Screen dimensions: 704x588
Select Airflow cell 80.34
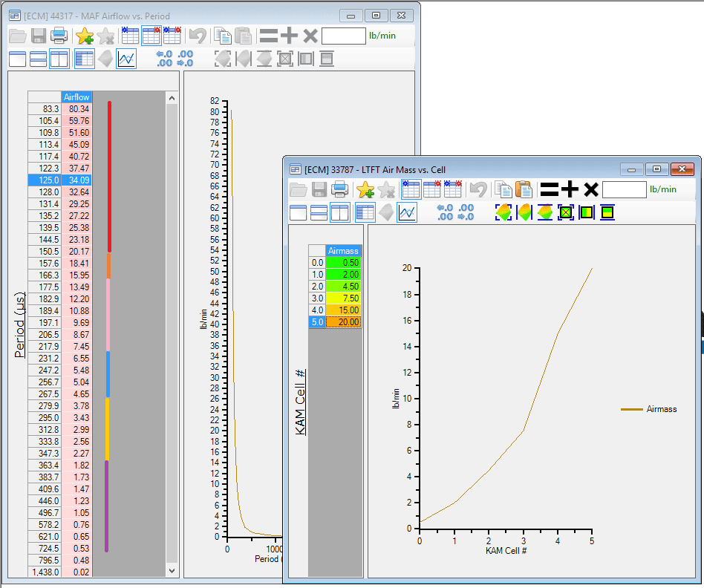point(76,108)
